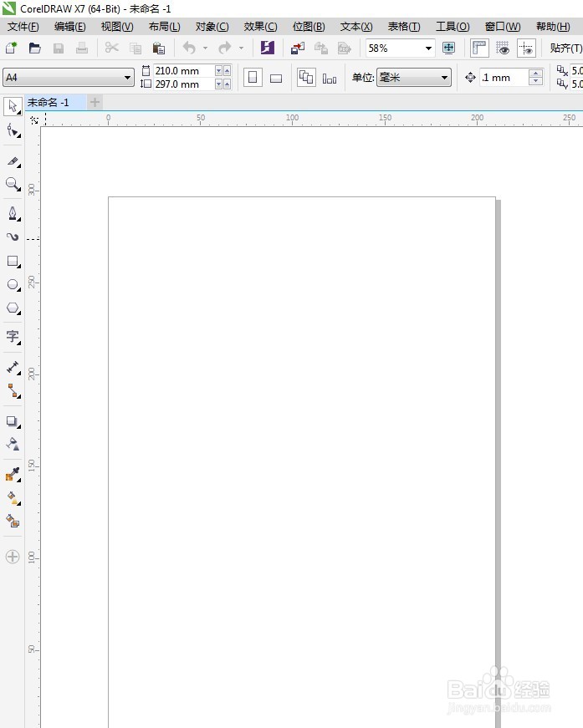Select the Zoom magnifier tool
583x728 pixels.
13,184
